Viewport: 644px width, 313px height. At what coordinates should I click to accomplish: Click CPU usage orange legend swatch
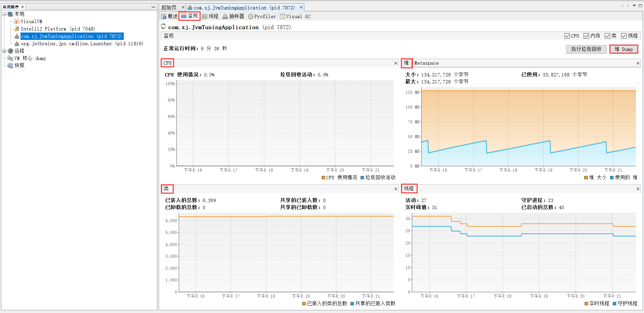[x=323, y=178]
